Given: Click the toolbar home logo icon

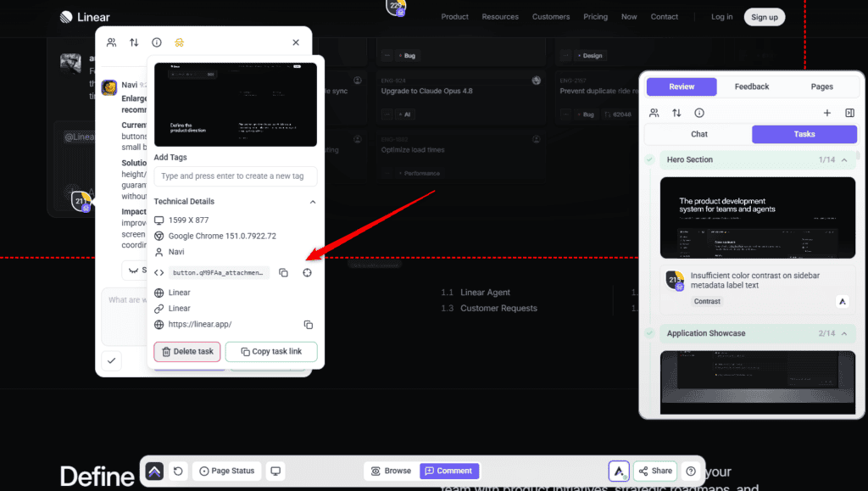Looking at the screenshot, I should click(154, 471).
